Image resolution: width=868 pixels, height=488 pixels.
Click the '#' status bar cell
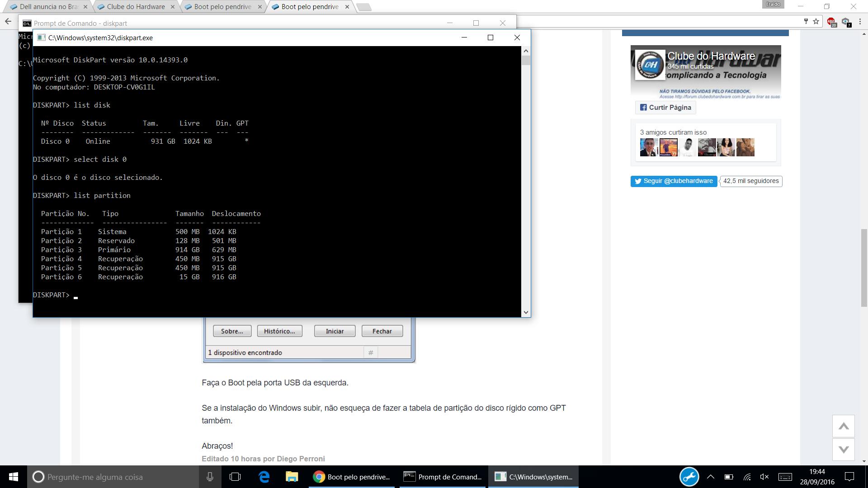pyautogui.click(x=371, y=352)
